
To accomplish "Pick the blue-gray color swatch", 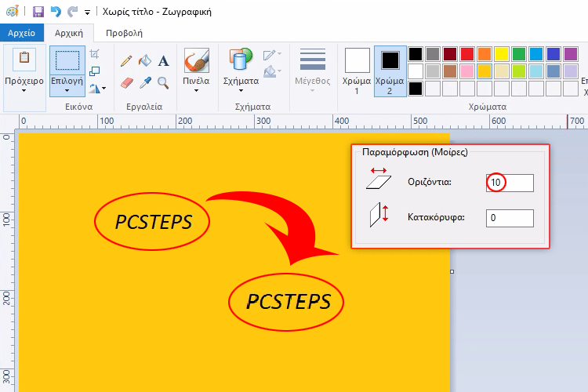I will [x=554, y=71].
